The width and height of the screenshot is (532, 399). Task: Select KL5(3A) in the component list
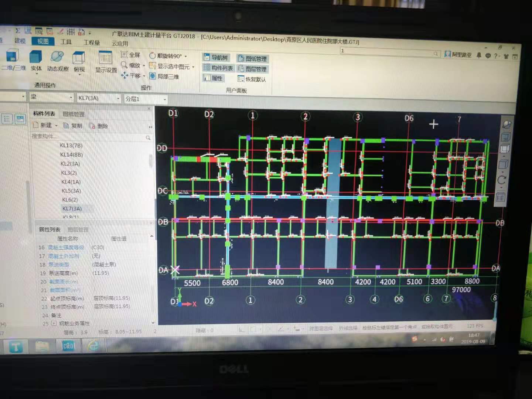tap(71, 191)
